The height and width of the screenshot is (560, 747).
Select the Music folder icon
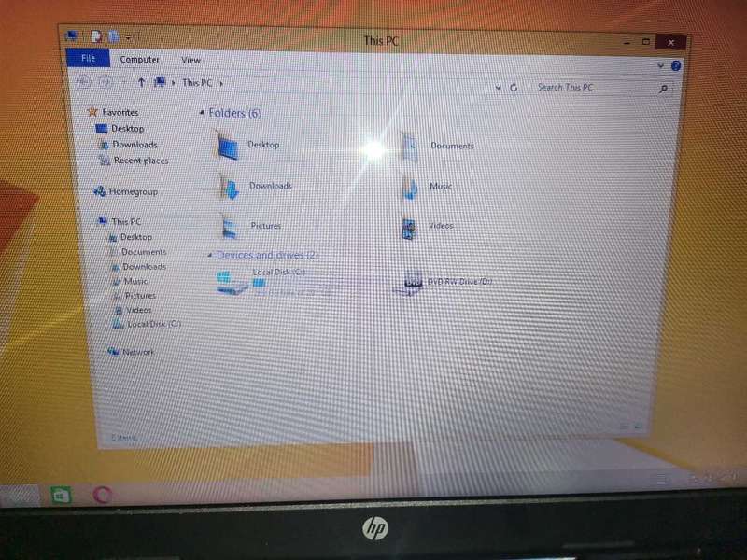[x=410, y=187]
